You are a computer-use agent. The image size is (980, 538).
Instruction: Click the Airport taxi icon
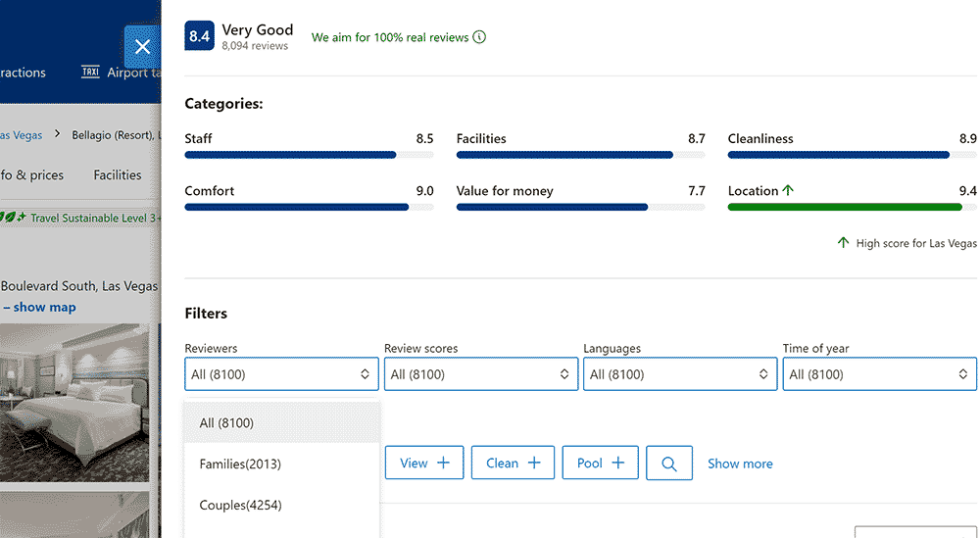click(90, 73)
